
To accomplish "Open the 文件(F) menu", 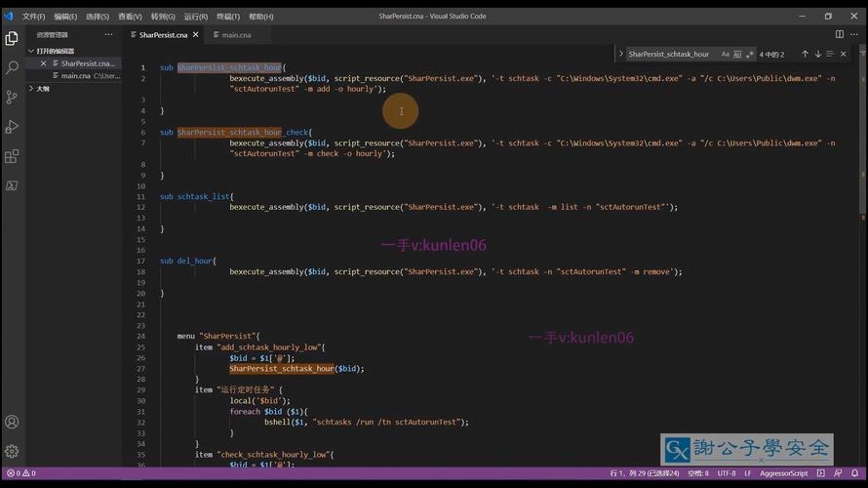I will [x=34, y=17].
